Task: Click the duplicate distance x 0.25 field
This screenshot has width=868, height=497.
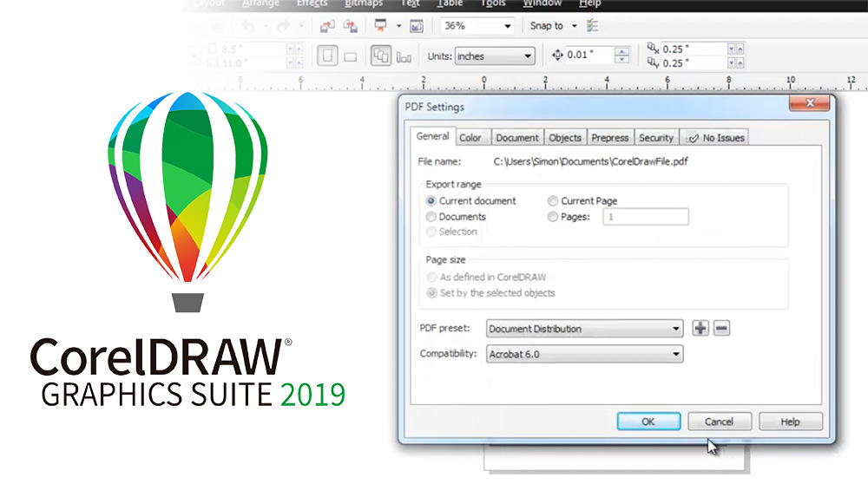Action: pyautogui.click(x=694, y=49)
